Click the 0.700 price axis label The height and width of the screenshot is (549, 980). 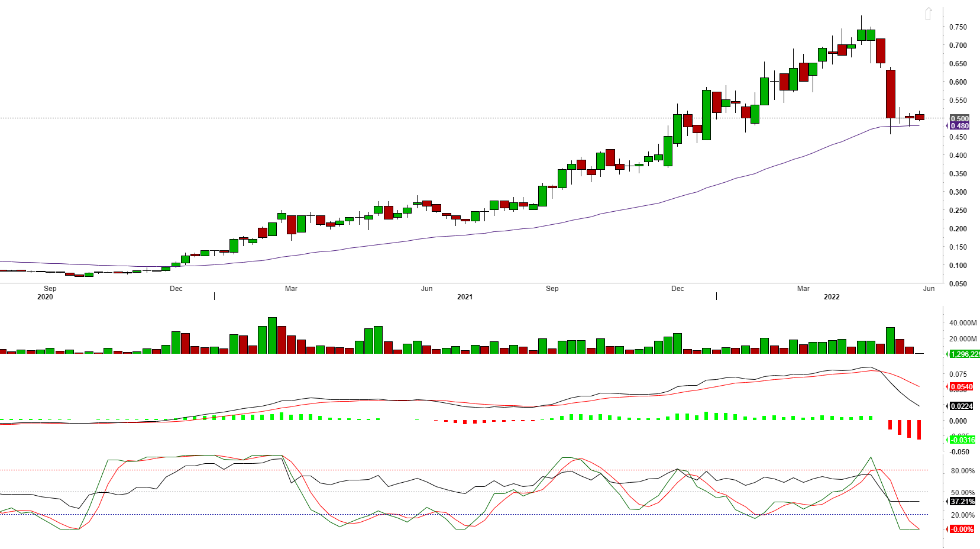tap(958, 46)
